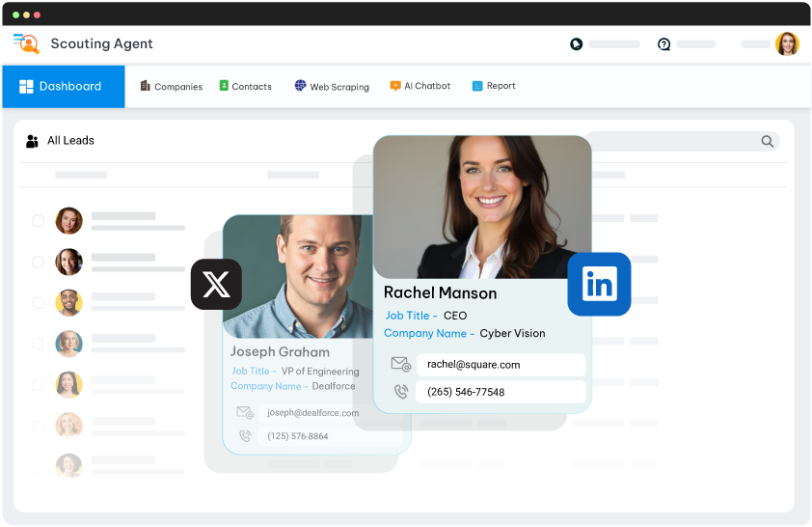Click the Scouting Agent title text
Image resolution: width=812 pixels, height=527 pixels.
pyautogui.click(x=101, y=44)
